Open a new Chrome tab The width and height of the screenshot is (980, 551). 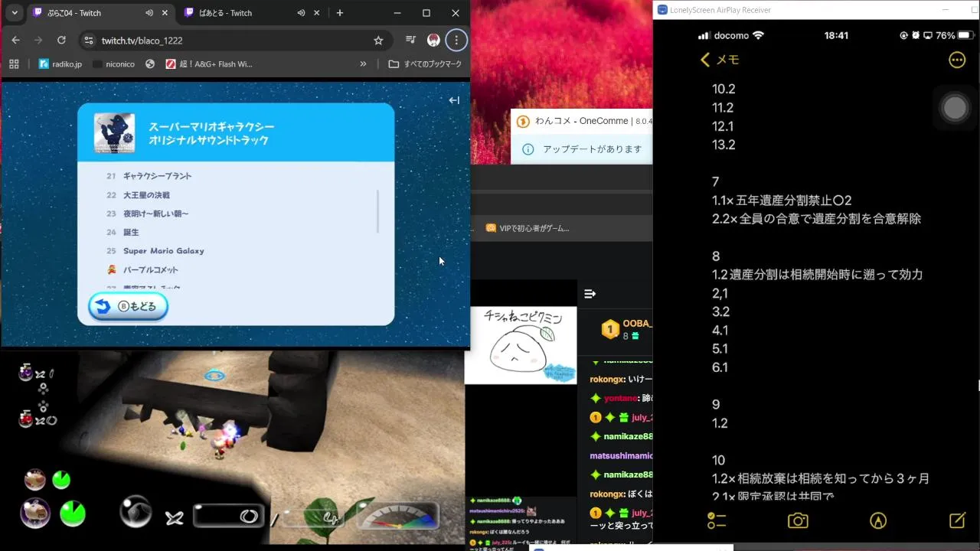coord(339,13)
